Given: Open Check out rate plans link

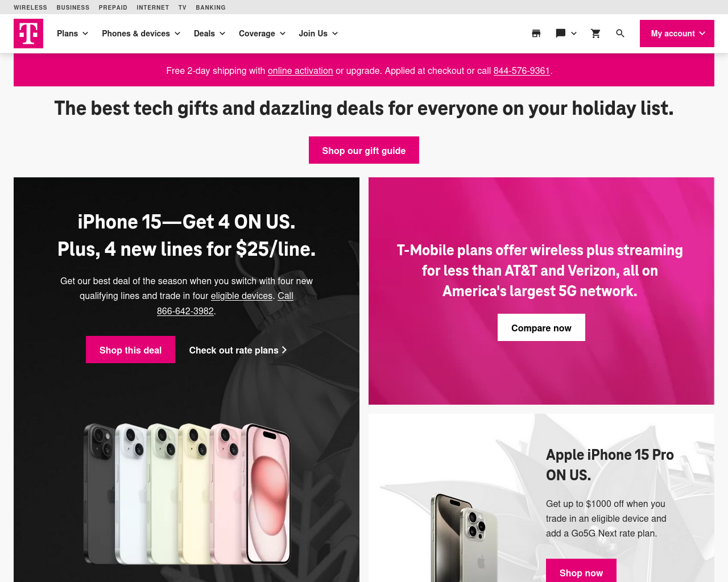Looking at the screenshot, I should [x=238, y=350].
